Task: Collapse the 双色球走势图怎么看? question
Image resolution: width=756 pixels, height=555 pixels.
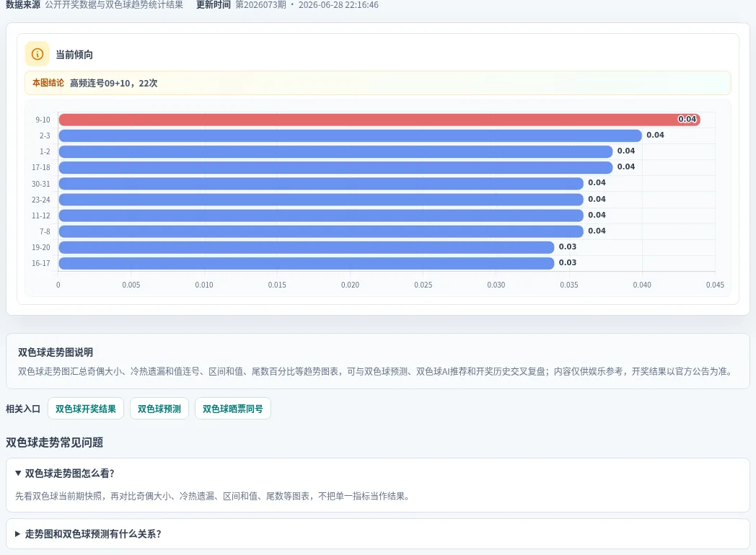Action: pyautogui.click(x=378, y=473)
